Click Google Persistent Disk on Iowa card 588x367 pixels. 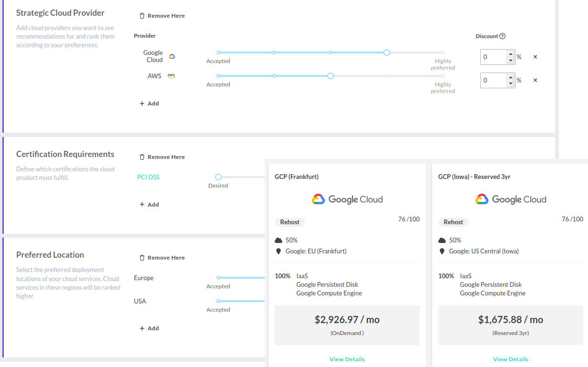tap(491, 284)
